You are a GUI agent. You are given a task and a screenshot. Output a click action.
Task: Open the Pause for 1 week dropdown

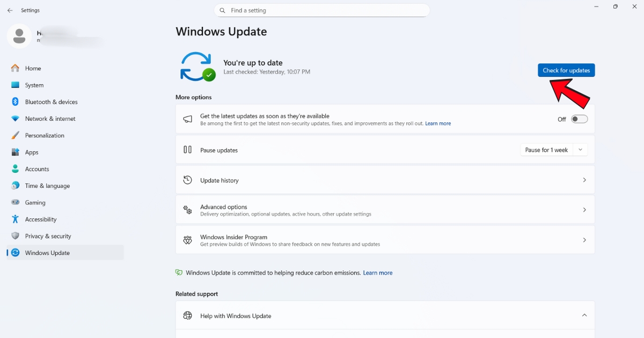click(x=580, y=150)
